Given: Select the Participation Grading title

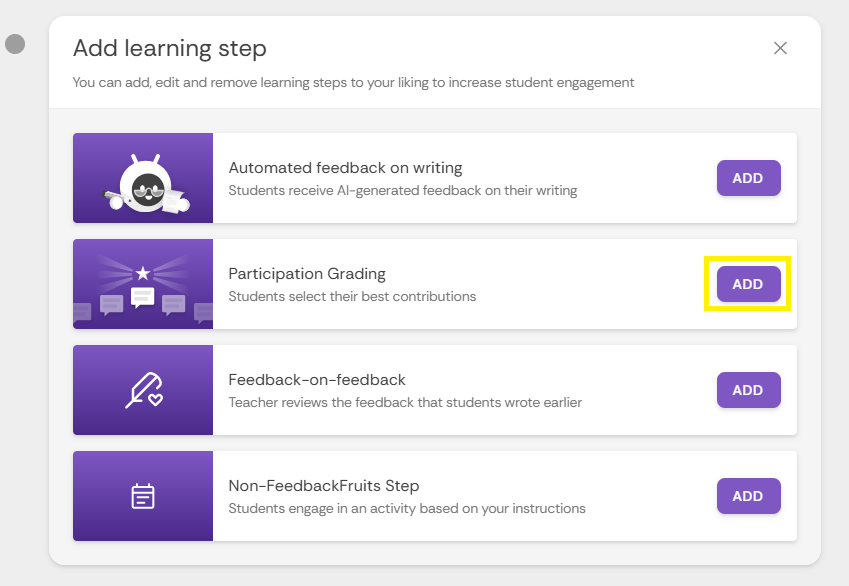Looking at the screenshot, I should (307, 274).
